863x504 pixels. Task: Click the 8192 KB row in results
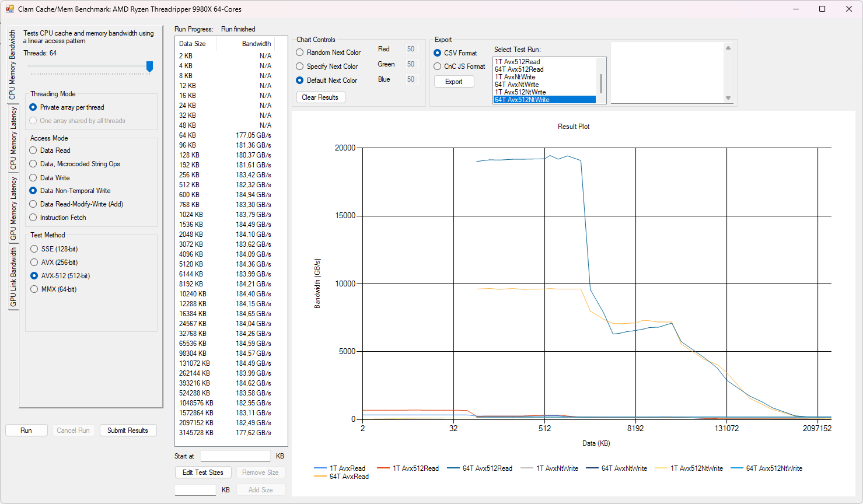[225, 284]
